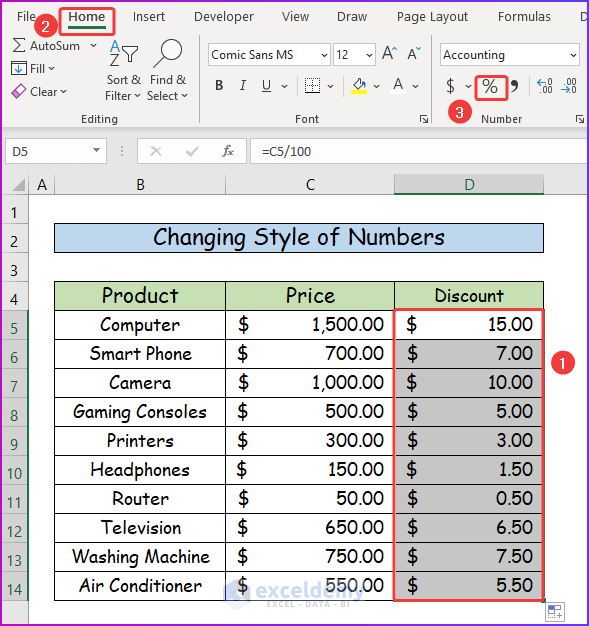Select the Television discount 6.50 cell

pyautogui.click(x=469, y=528)
